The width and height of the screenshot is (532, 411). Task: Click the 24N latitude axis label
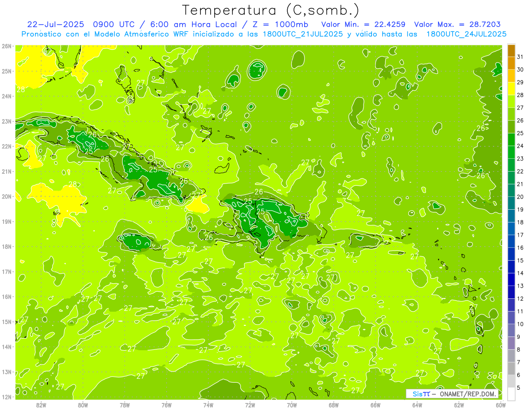6,96
